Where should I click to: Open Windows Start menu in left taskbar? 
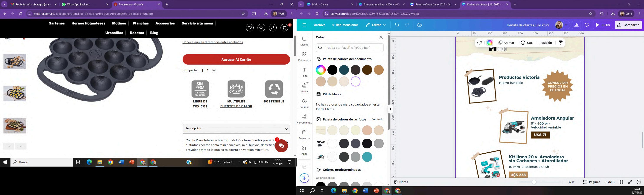5,162
